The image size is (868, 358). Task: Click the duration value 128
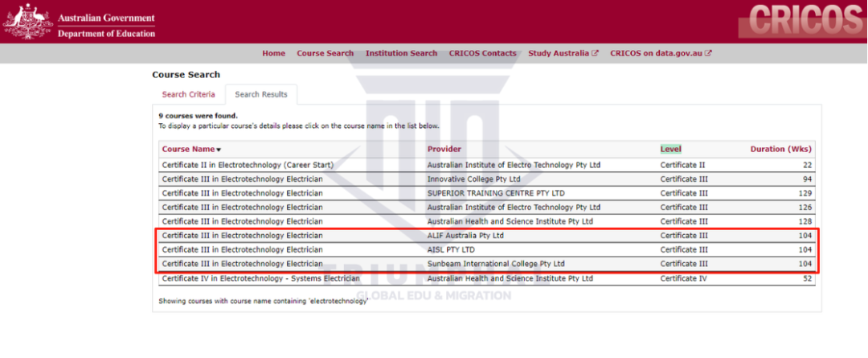pyautogui.click(x=805, y=222)
